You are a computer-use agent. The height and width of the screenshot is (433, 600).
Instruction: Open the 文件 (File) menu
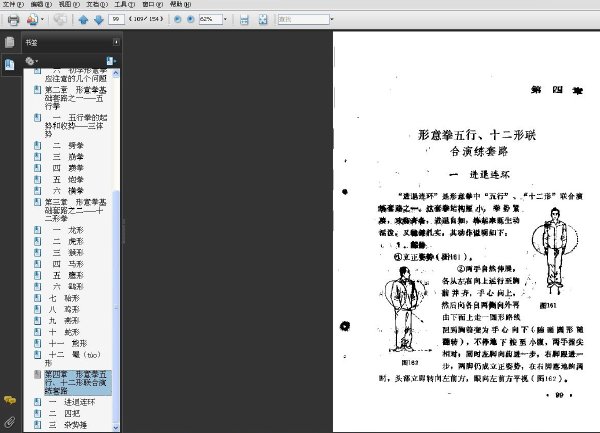(x=13, y=4)
